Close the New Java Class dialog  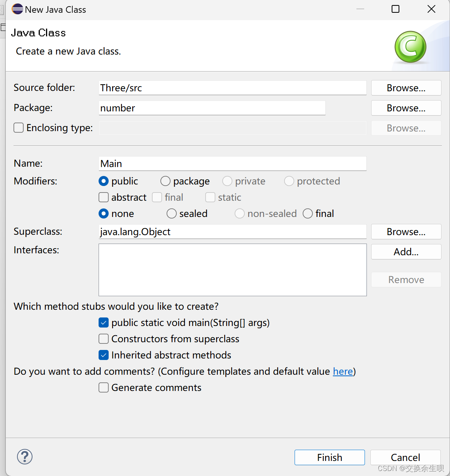tap(431, 9)
